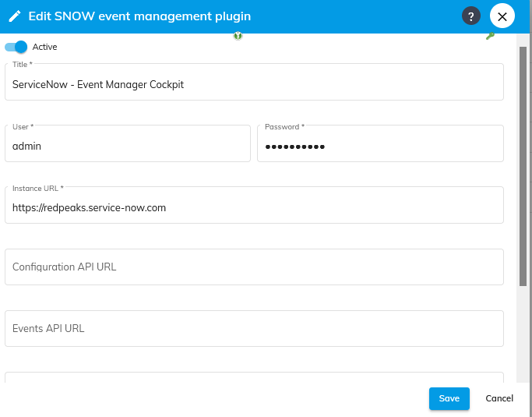Viewport: 532px width, 417px height.
Task: Close the Edit SNOW plugin dialog
Action: (x=502, y=16)
